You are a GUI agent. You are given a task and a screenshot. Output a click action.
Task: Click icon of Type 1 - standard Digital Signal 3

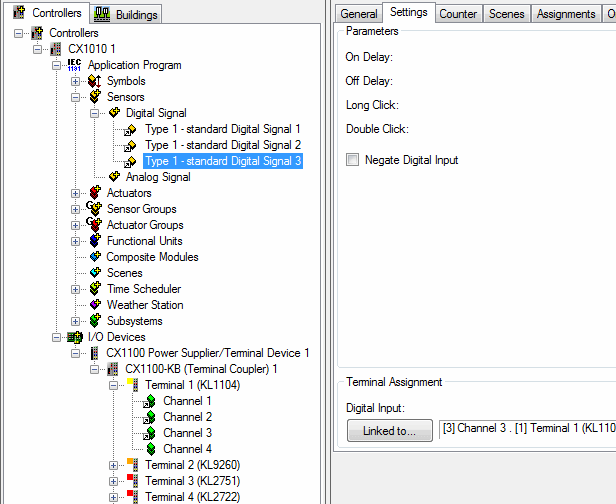point(130,162)
